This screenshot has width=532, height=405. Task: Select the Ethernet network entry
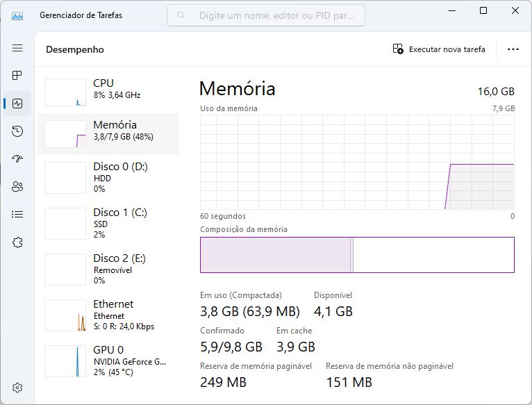click(x=108, y=315)
